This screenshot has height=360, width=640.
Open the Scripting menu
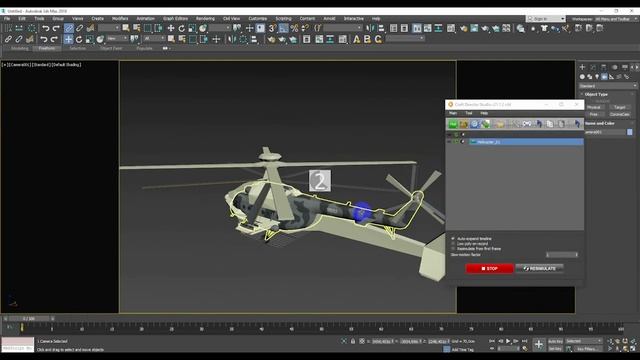point(283,18)
